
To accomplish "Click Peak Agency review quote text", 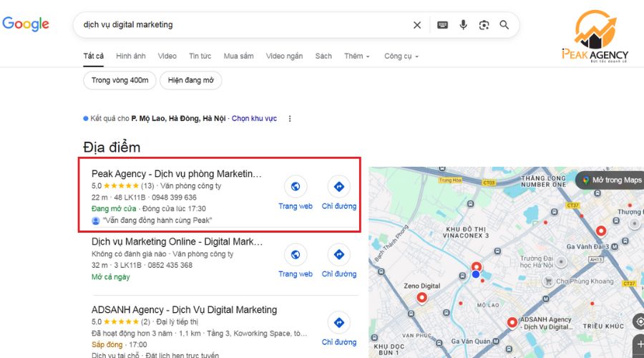I will click(157, 221).
